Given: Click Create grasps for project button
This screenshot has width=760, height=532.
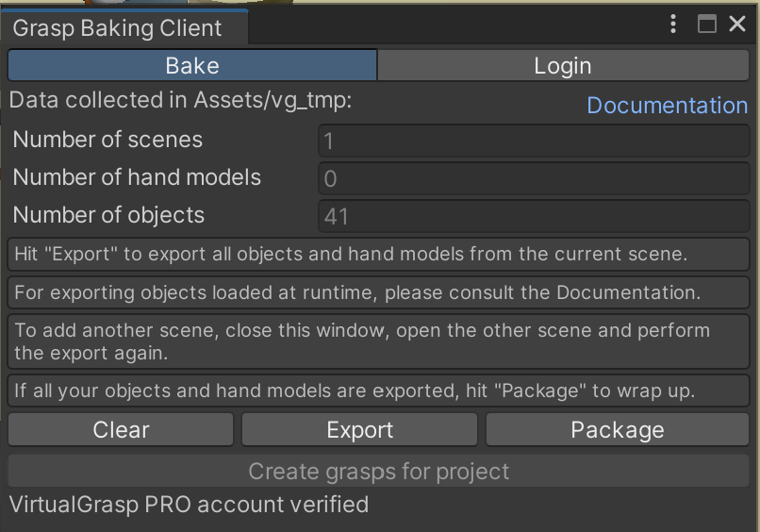Looking at the screenshot, I should coord(378,471).
